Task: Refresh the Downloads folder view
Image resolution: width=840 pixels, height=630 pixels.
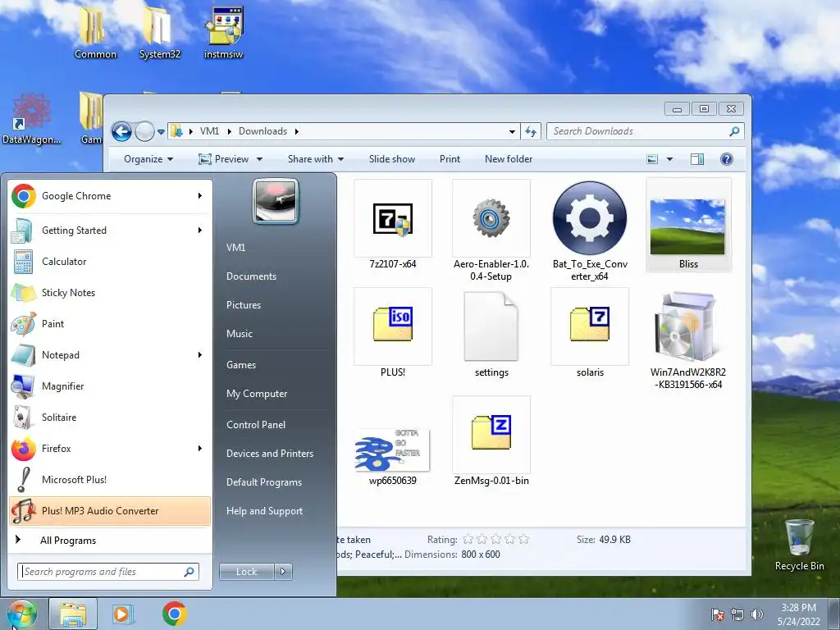Action: tap(531, 131)
